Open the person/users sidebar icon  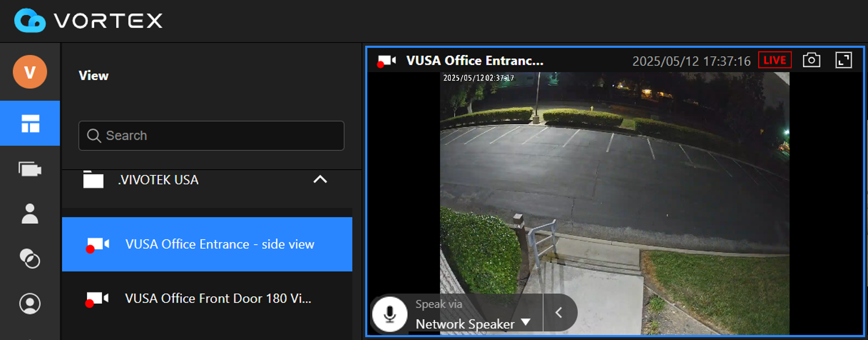point(30,214)
